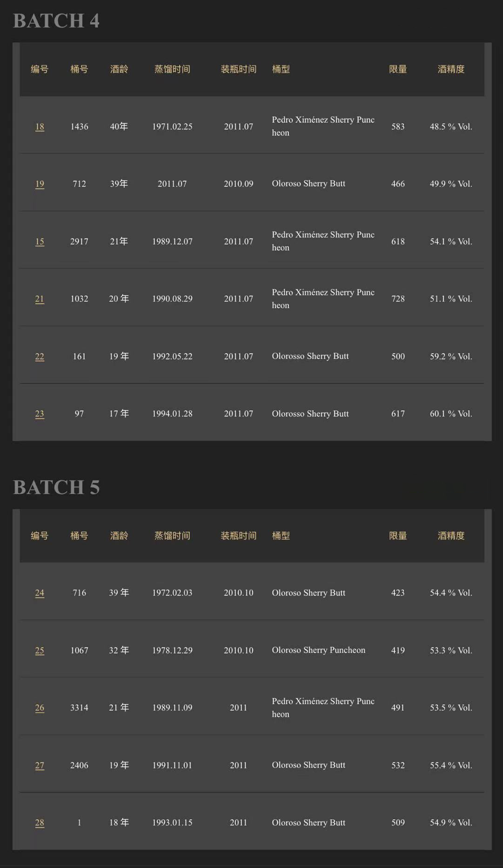Select the 60.1 % Vol. strength value

click(451, 414)
